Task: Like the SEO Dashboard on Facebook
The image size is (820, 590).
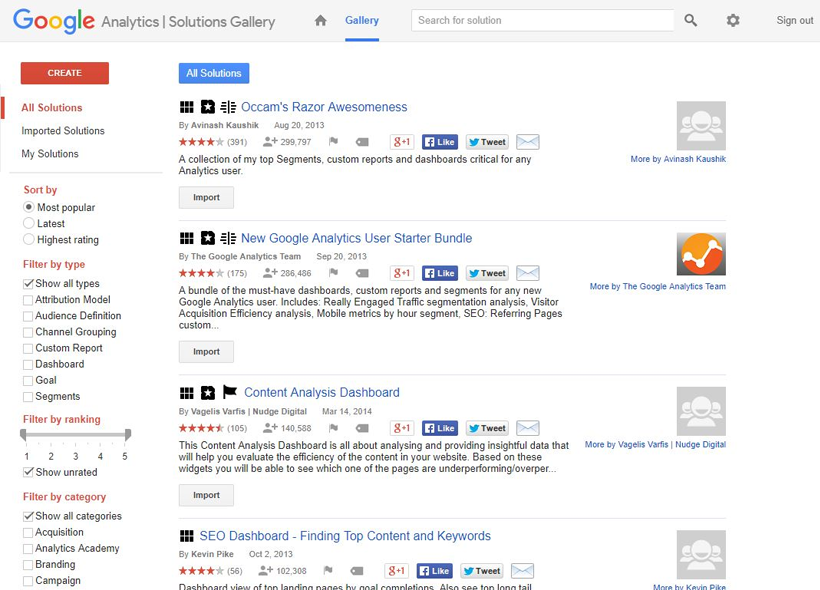Action: point(435,571)
